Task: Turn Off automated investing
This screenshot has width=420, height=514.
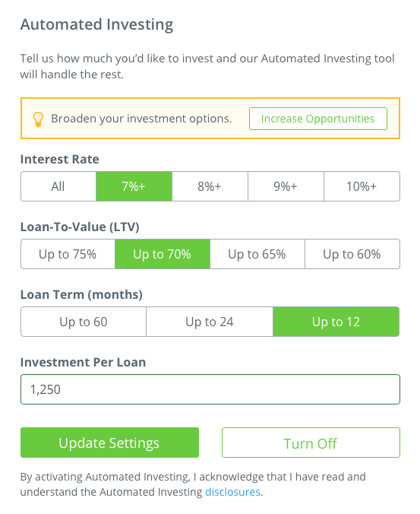Action: 311,443
